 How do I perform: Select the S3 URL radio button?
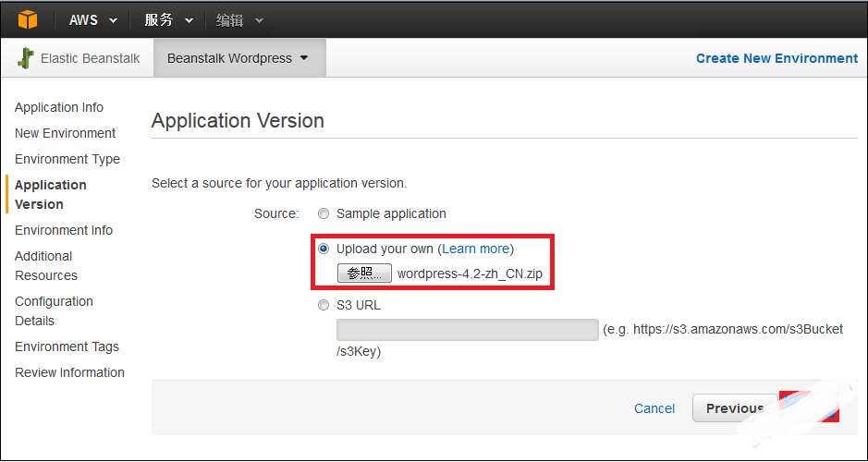pyautogui.click(x=324, y=306)
